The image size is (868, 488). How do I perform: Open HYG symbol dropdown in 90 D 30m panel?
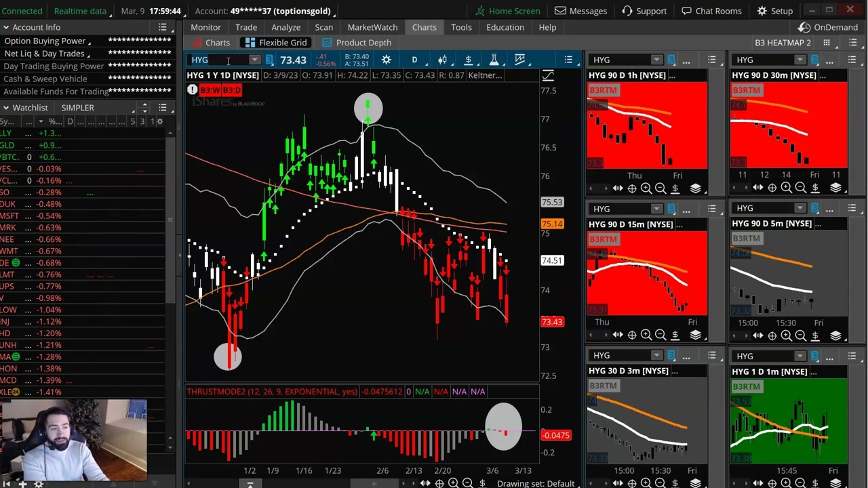[800, 60]
